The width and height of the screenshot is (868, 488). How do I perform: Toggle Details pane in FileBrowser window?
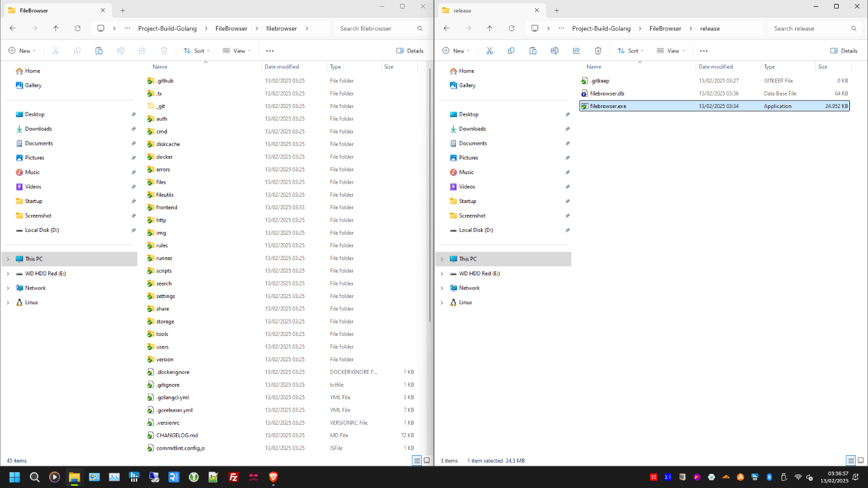tap(410, 51)
